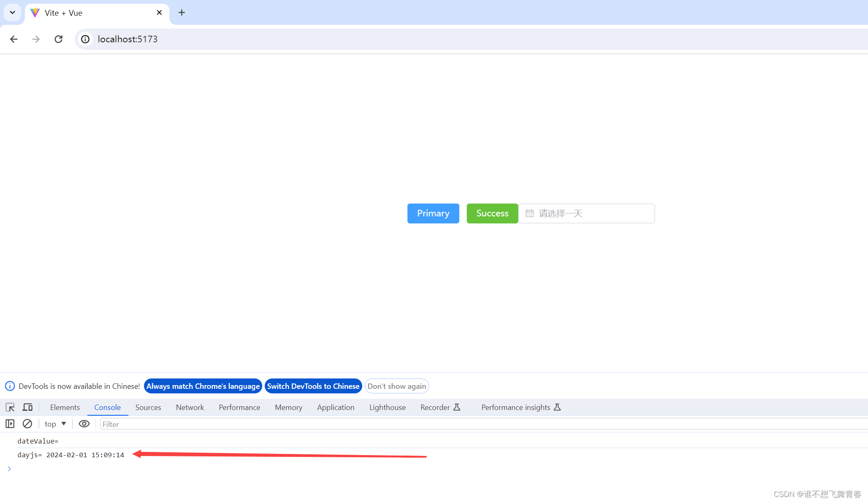Viewport: 868px width, 502px height.
Task: Click the Sources panel icon
Action: [148, 407]
